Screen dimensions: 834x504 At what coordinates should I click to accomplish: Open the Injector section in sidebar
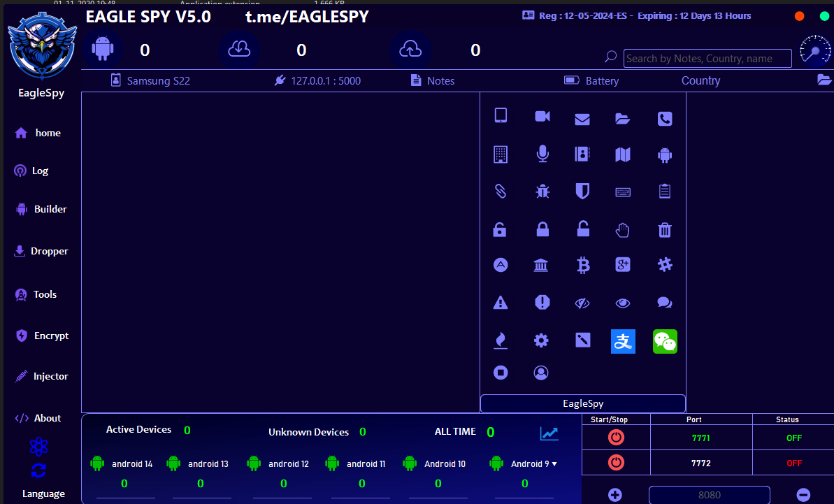click(x=41, y=376)
